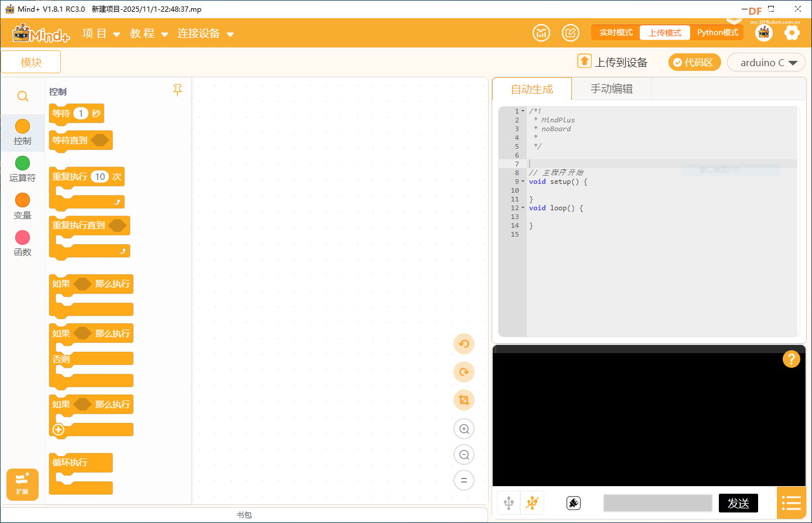Image resolution: width=812 pixels, height=523 pixels.
Task: Switch to the 手动编辑 tab
Action: 611,89
